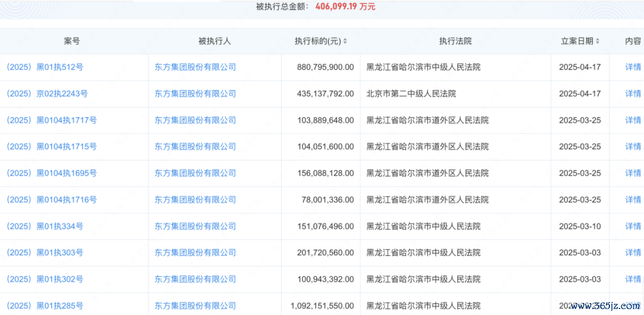Screen dimensions: 644x315
Task: Select court 北京市第二中级人民法院
Action: click(411, 94)
